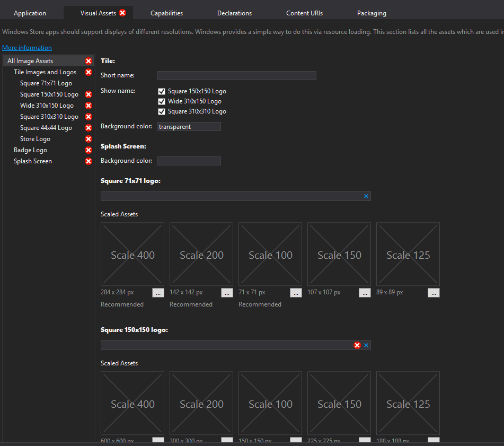504x446 pixels.
Task: Select Square 310x310 Logo tree item
Action: click(x=49, y=117)
